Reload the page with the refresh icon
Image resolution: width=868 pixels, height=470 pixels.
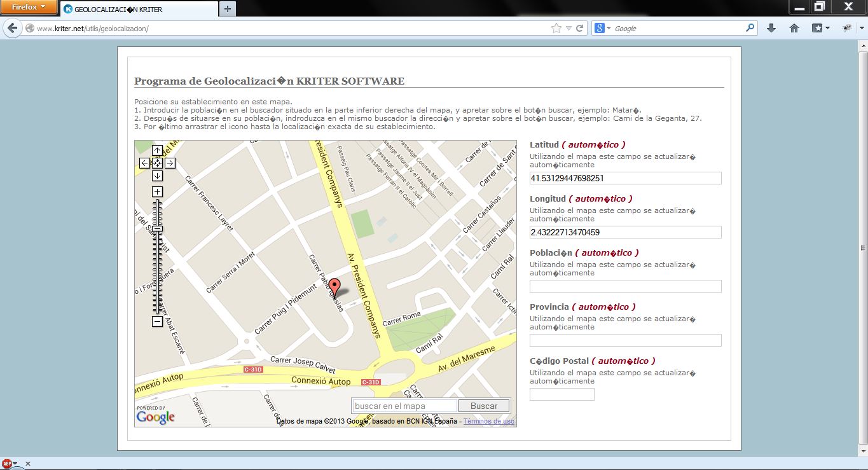pos(580,29)
